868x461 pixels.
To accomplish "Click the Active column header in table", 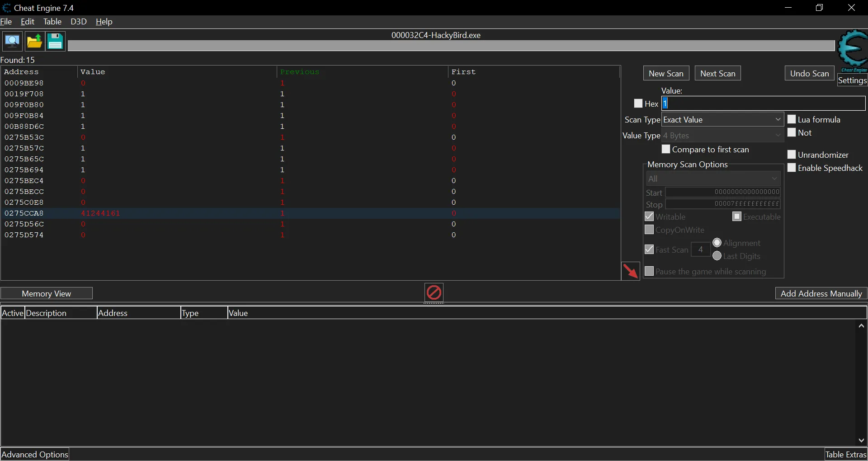I will (13, 313).
